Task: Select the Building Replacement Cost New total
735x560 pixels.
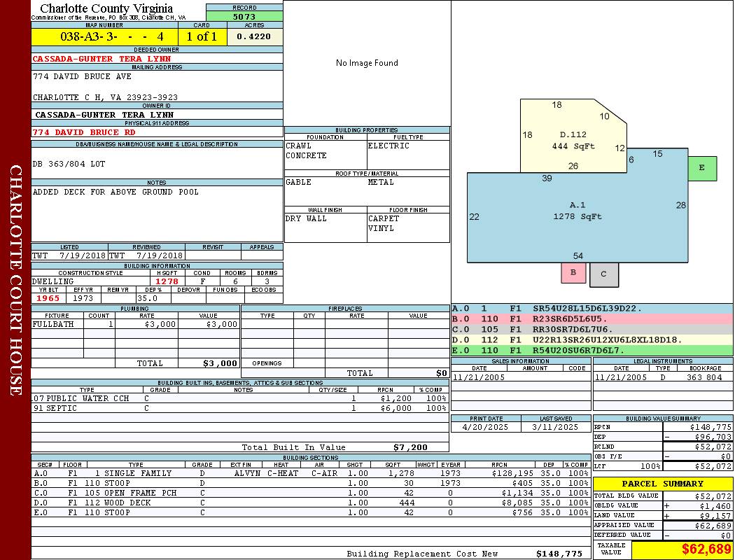Action: (559, 554)
